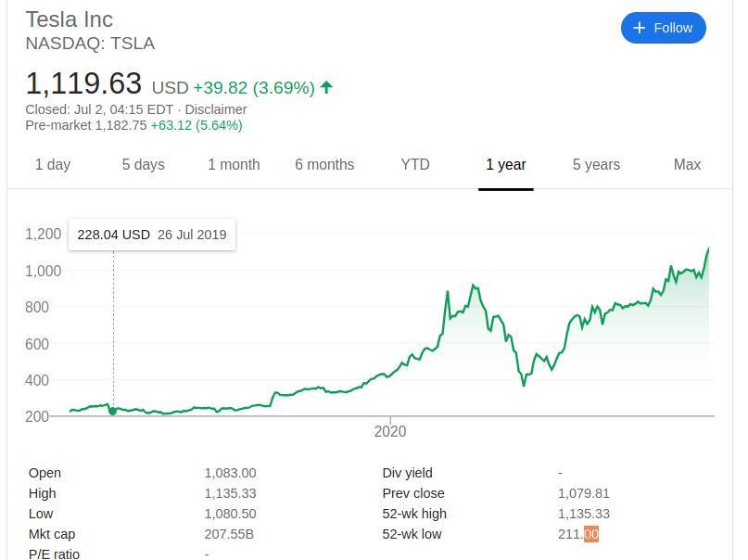Click the 2020 axis label
748x560 pixels.
click(390, 431)
